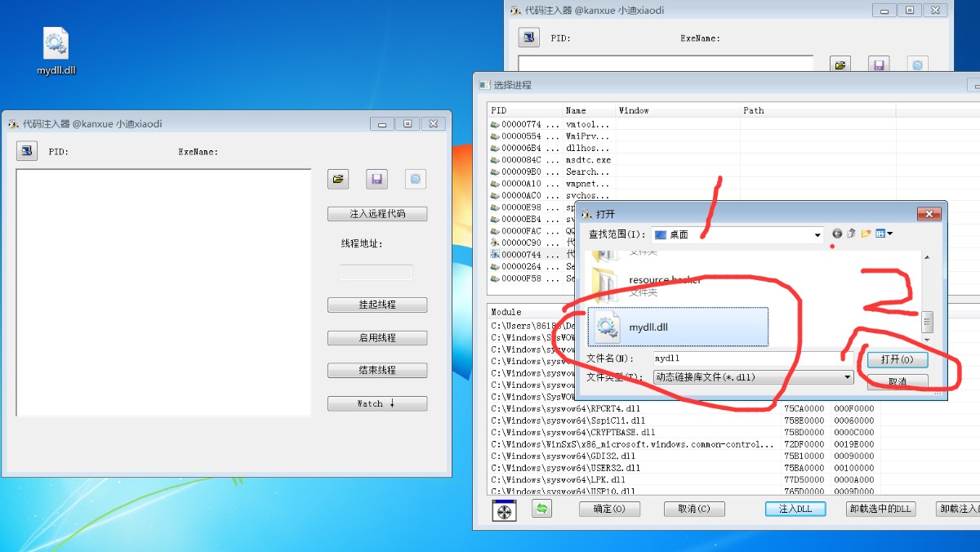
Task: Click open-file icon in background injector window
Action: coord(840,65)
